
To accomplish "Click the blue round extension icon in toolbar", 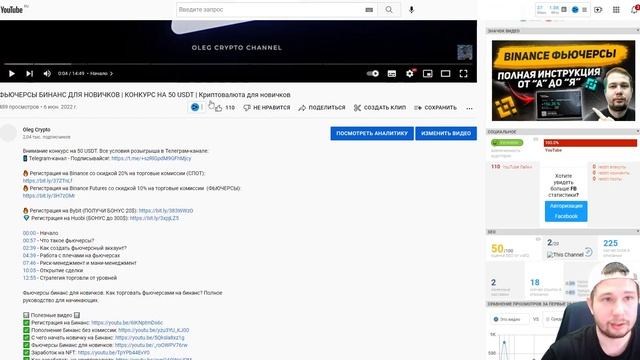I will [x=575, y=9].
